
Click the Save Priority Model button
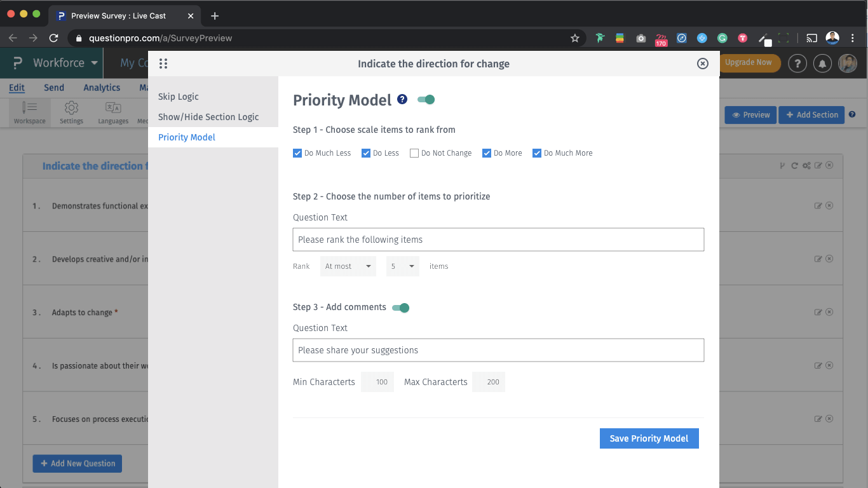click(x=649, y=438)
